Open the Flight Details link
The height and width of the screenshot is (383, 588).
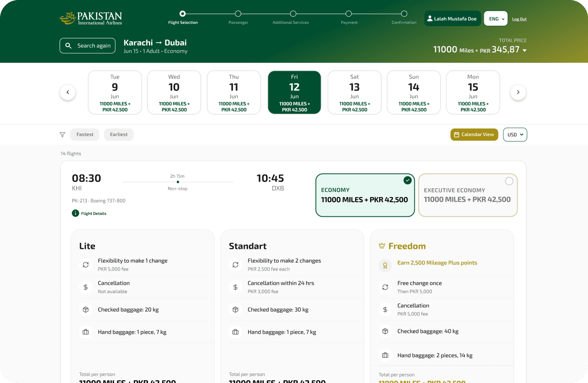coord(94,214)
